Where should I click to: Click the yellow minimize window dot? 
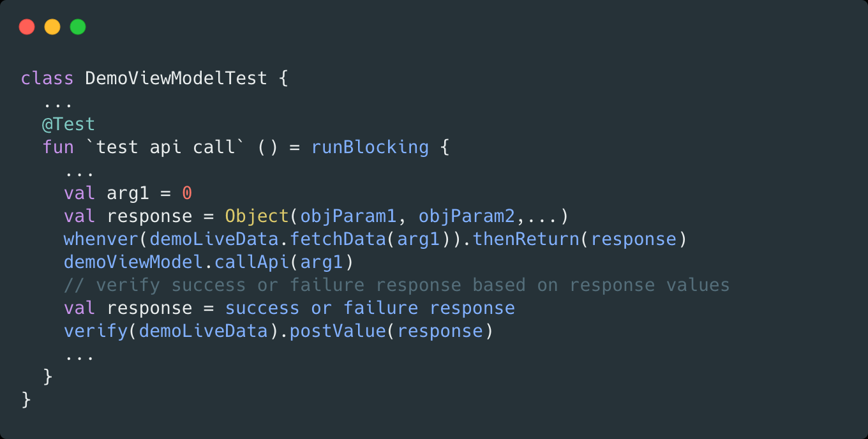(52, 27)
